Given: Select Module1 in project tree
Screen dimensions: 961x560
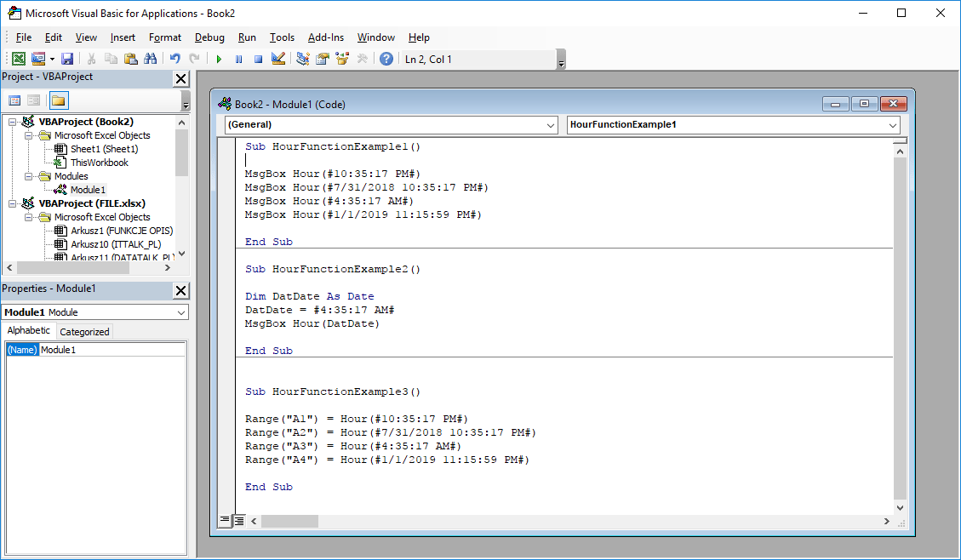Looking at the screenshot, I should pos(88,190).
